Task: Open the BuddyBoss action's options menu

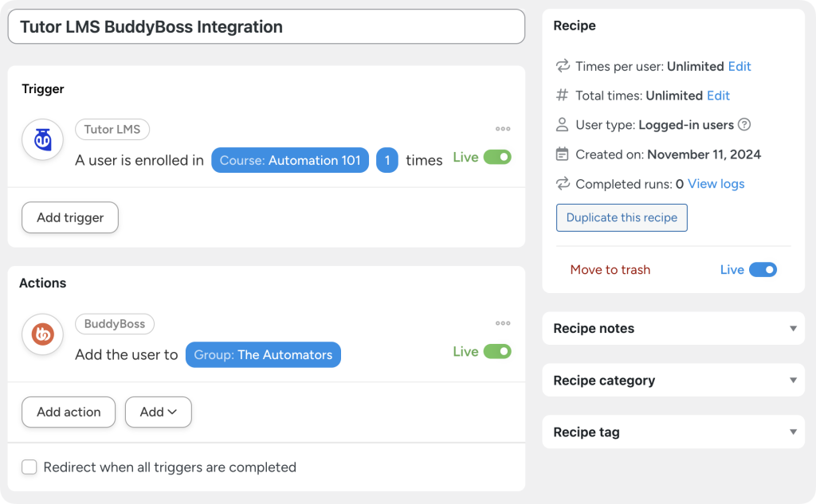Action: [x=503, y=322]
